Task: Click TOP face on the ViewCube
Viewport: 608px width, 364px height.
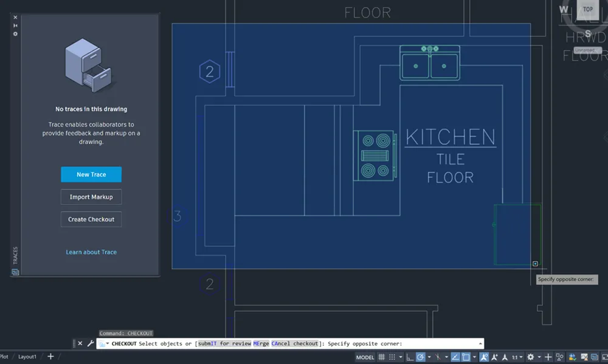Action: pos(587,9)
